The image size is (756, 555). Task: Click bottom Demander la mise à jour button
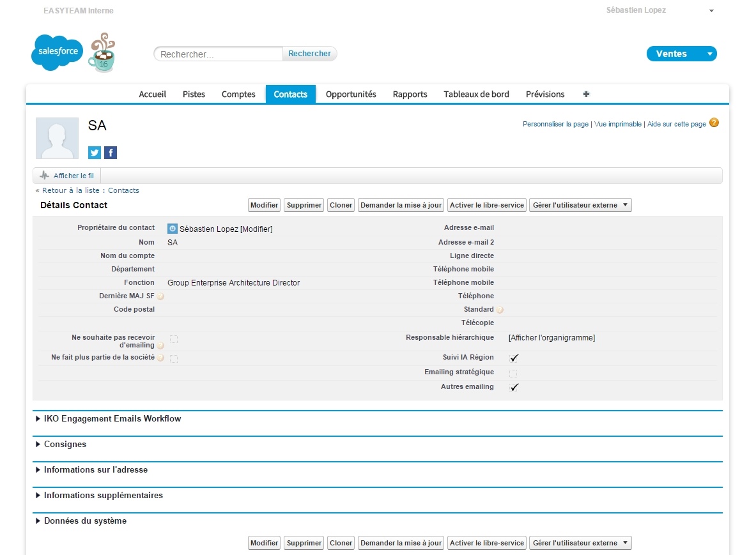click(401, 543)
